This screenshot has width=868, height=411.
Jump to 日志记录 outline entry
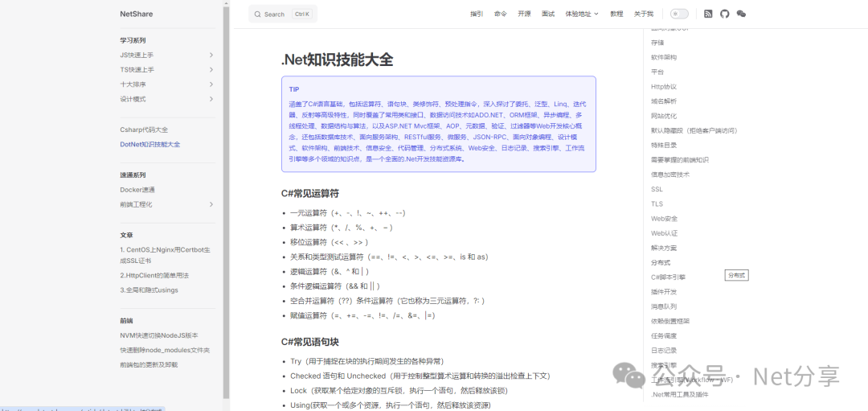(x=664, y=350)
